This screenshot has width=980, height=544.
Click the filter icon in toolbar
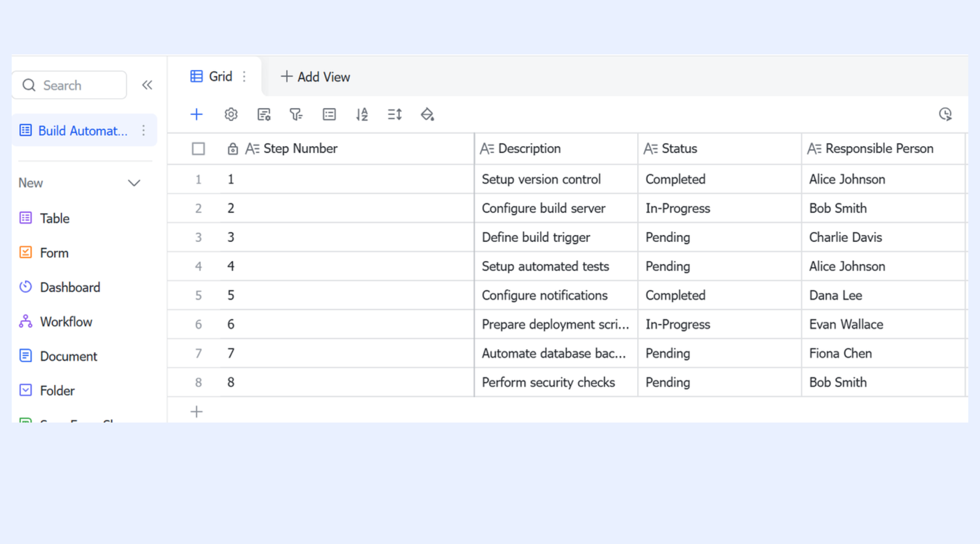[296, 114]
